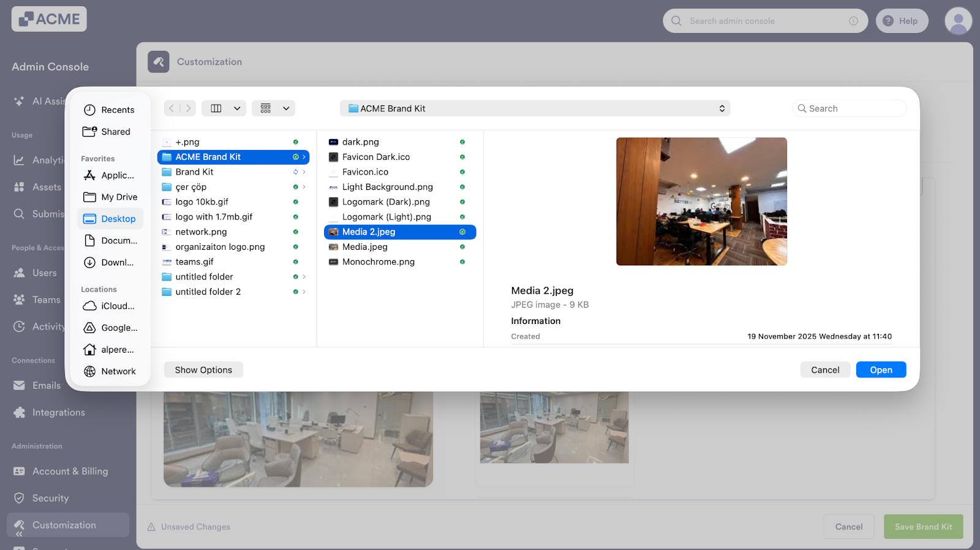The height and width of the screenshot is (550, 980).
Task: Select Logomark (Light).png file
Action: pos(399,217)
